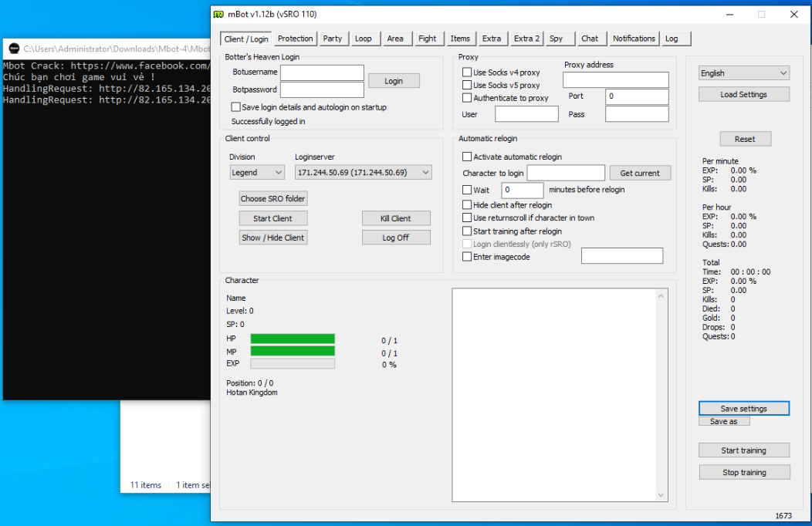This screenshot has width=812, height=526.
Task: Open the English language dropdown
Action: point(743,73)
